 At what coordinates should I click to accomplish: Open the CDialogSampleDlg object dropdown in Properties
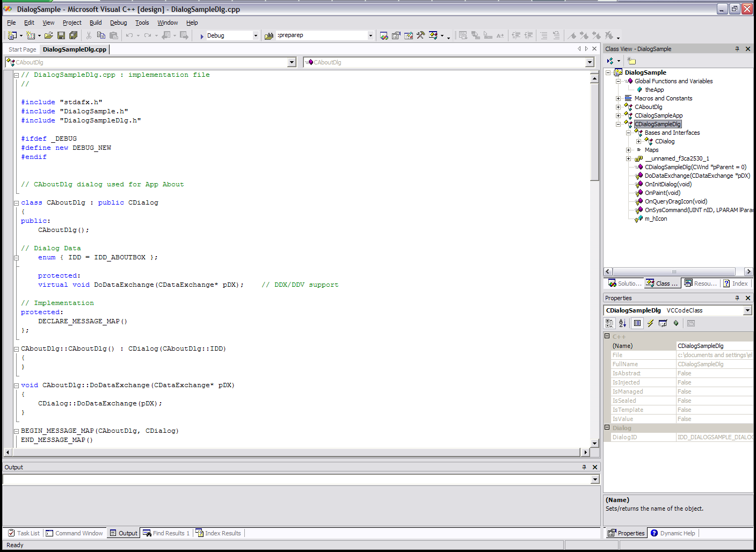point(747,310)
